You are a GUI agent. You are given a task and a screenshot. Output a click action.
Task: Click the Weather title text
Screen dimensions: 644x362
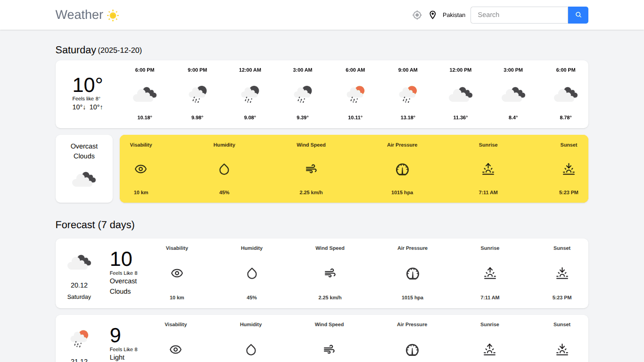click(79, 15)
